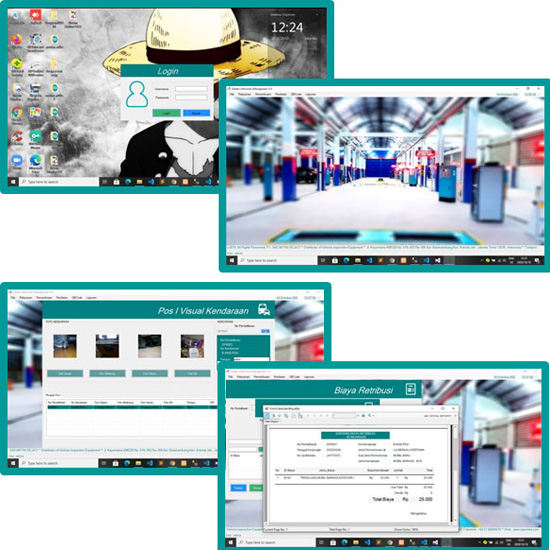550x550 pixels.
Task: Close the report viewer window
Action: point(454,409)
